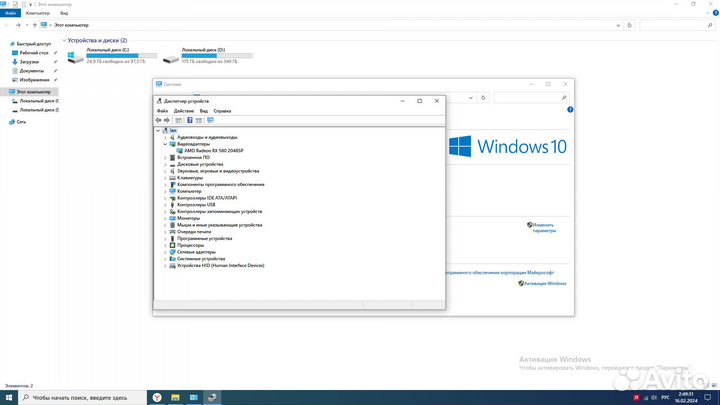Click the Процессоры category icon
The image size is (720, 405).
click(x=173, y=245)
